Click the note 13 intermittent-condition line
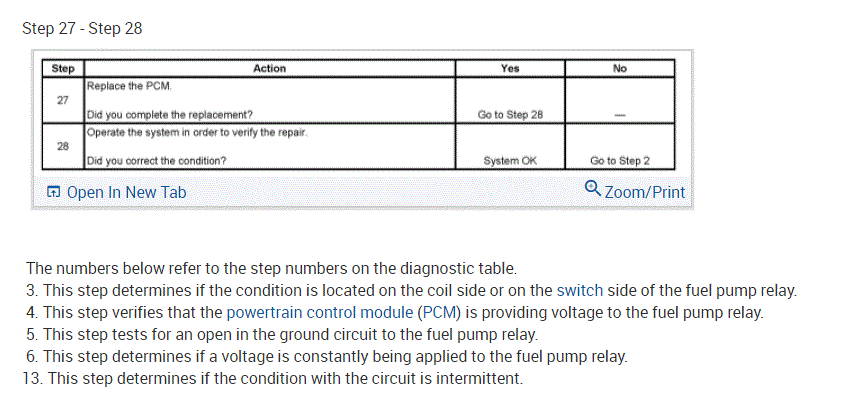The image size is (846, 405). tap(272, 379)
